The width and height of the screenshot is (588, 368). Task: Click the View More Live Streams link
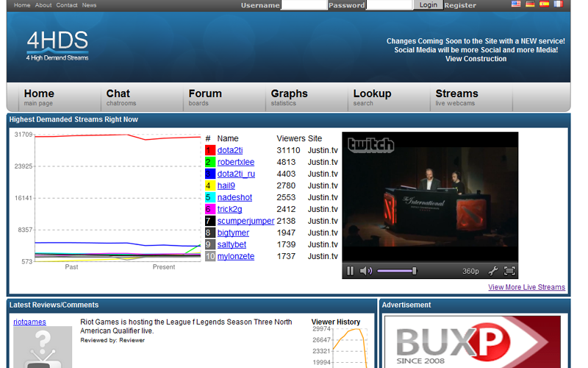(526, 287)
